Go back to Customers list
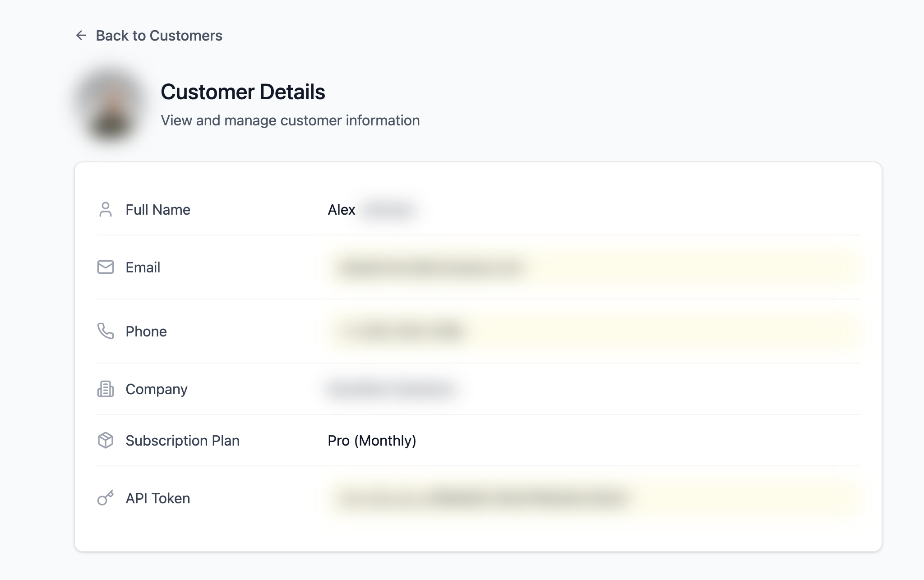The image size is (924, 580). pyautogui.click(x=159, y=36)
